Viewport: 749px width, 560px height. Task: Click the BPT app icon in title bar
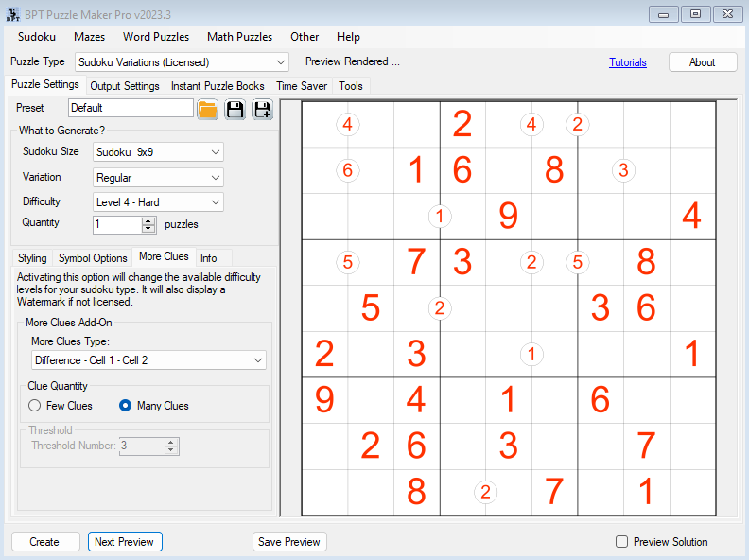(x=13, y=13)
